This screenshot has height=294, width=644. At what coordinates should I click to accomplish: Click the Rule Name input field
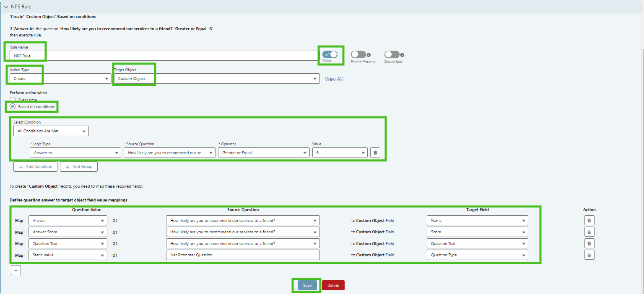point(164,56)
